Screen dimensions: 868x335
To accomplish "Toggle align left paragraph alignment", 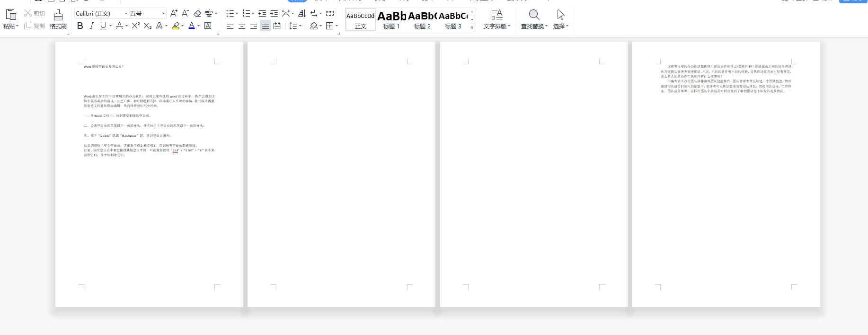I will click(230, 26).
